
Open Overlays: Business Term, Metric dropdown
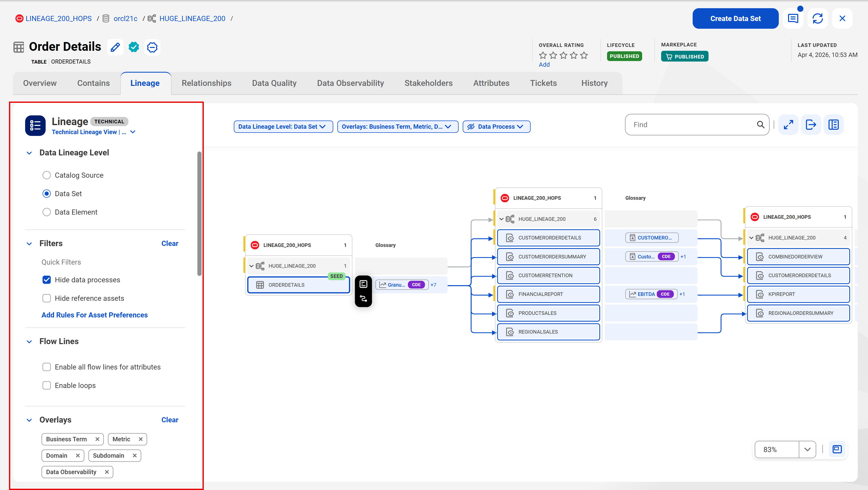(398, 127)
